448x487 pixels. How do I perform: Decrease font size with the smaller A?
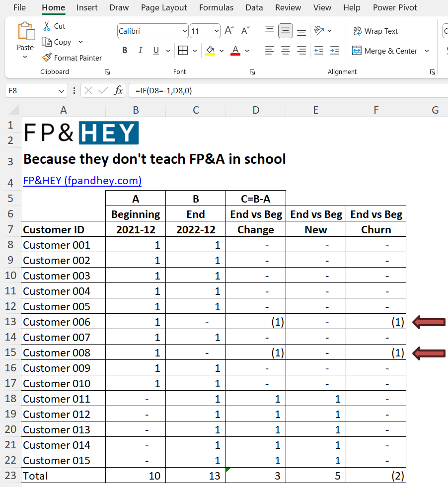pyautogui.click(x=245, y=30)
